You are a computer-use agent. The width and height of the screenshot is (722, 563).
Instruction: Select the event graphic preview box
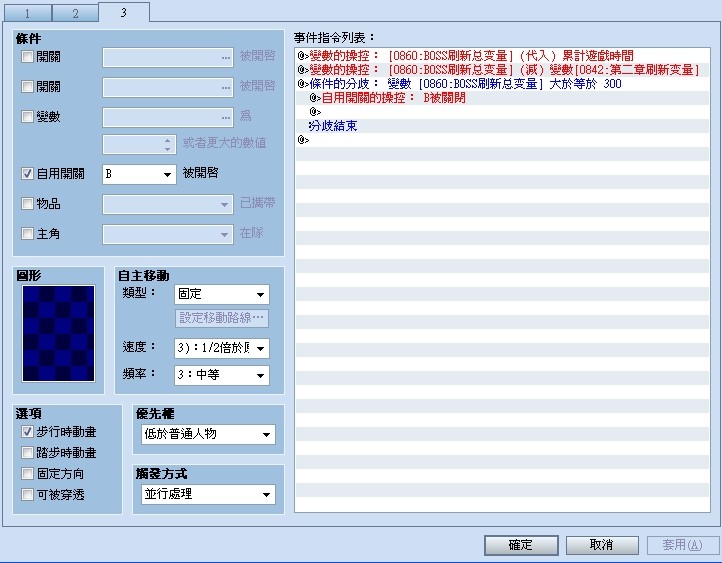click(58, 334)
